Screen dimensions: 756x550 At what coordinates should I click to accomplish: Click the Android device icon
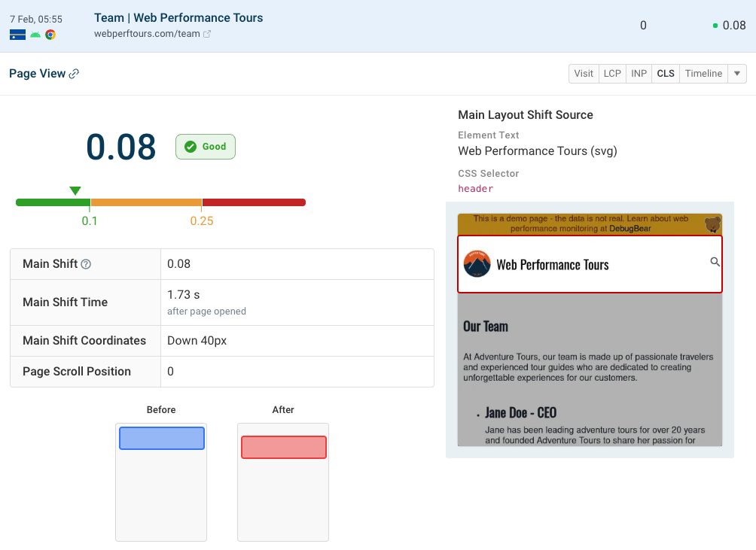35,35
